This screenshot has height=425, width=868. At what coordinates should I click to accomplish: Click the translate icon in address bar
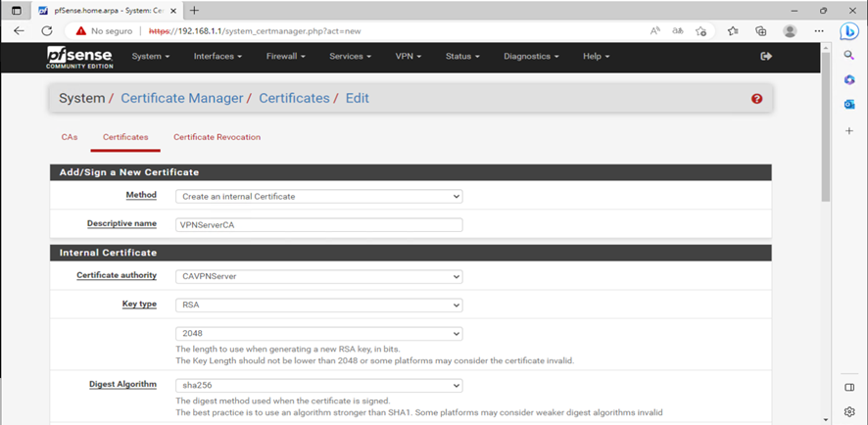678,31
